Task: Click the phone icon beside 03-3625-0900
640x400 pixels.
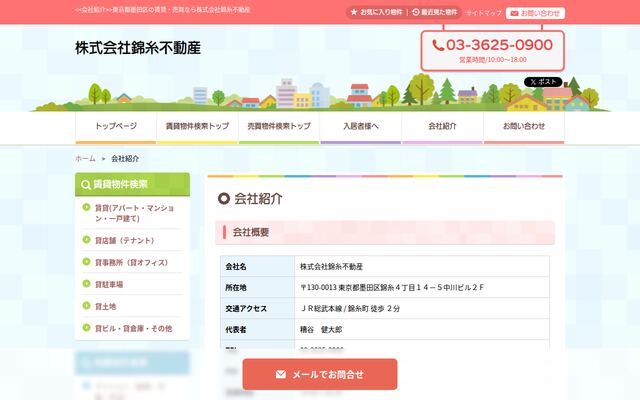Action: [438, 45]
